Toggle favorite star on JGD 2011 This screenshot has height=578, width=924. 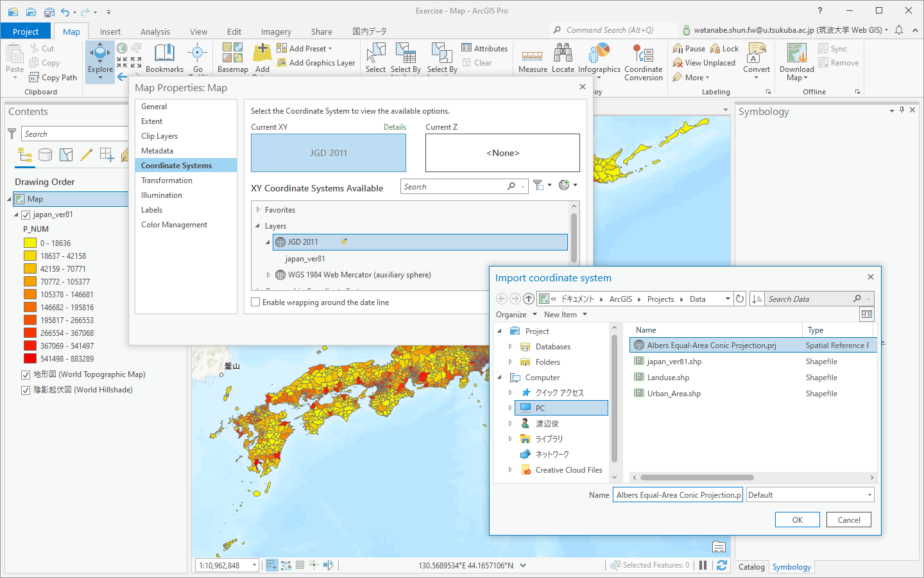[x=344, y=242]
